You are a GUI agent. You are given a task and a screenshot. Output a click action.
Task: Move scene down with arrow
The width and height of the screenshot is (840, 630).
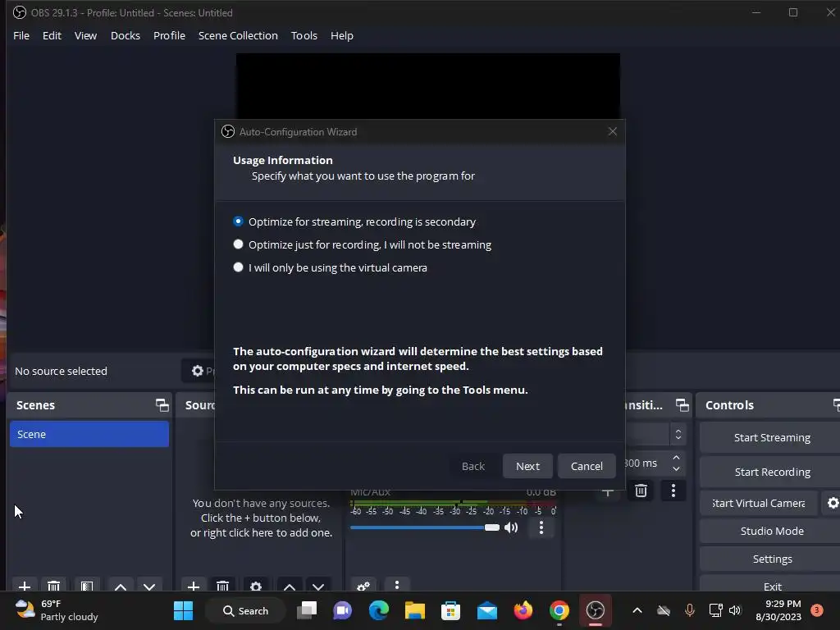click(x=149, y=586)
